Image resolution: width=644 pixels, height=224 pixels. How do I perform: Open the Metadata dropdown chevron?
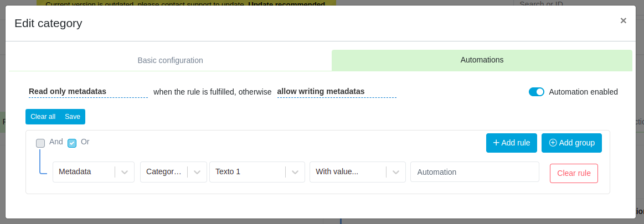click(125, 172)
